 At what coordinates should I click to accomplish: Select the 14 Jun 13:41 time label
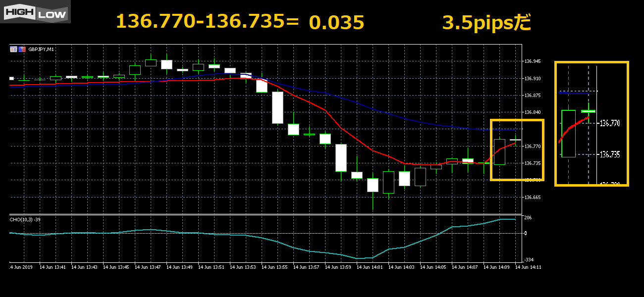[54, 267]
